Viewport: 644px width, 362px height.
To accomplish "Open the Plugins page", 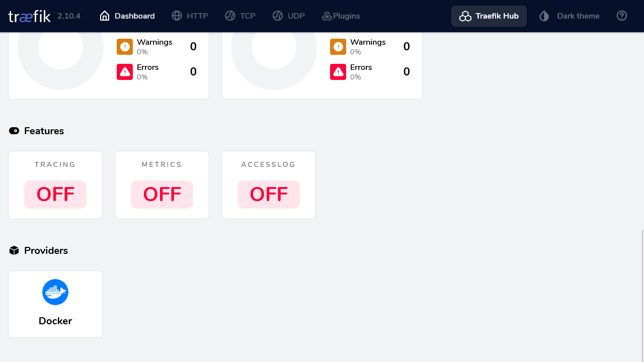I will click(341, 16).
